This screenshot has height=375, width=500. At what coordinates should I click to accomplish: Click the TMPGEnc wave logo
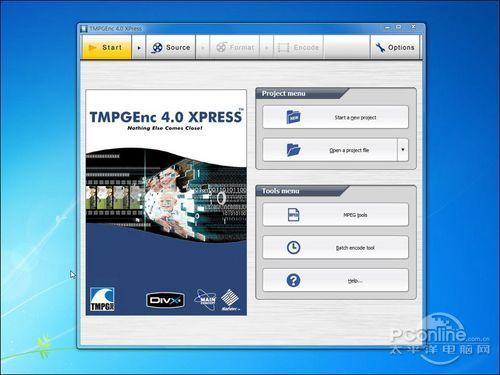tap(102, 299)
